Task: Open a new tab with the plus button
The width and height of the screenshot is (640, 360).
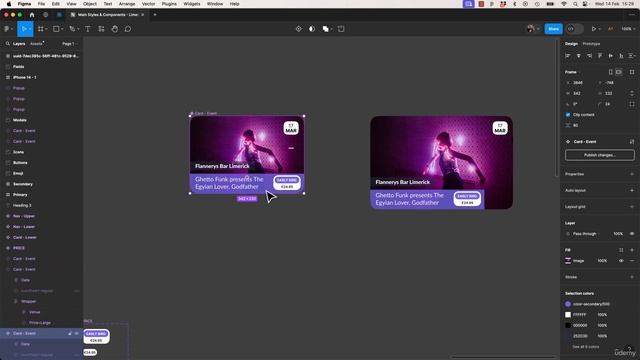Action: (x=155, y=15)
